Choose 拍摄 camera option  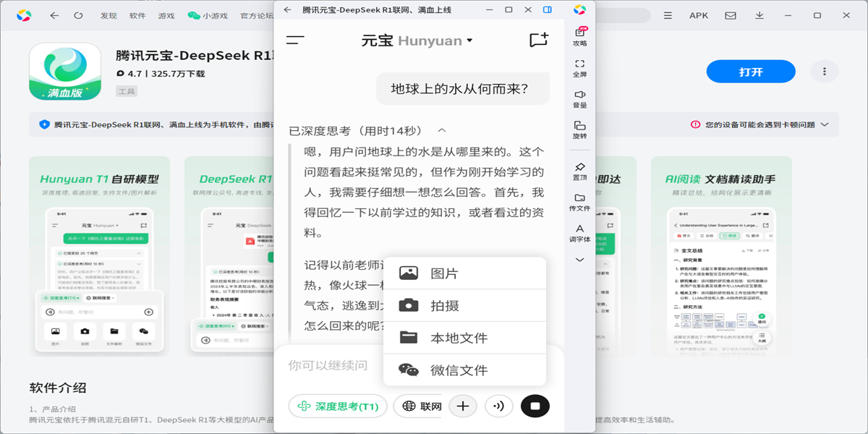tap(464, 305)
